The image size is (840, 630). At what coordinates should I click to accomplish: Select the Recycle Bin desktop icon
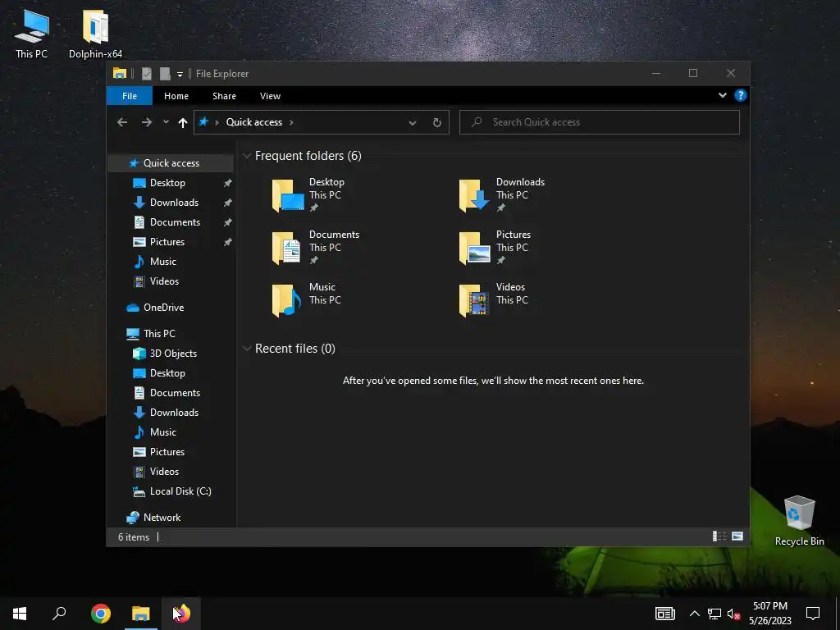click(x=799, y=521)
